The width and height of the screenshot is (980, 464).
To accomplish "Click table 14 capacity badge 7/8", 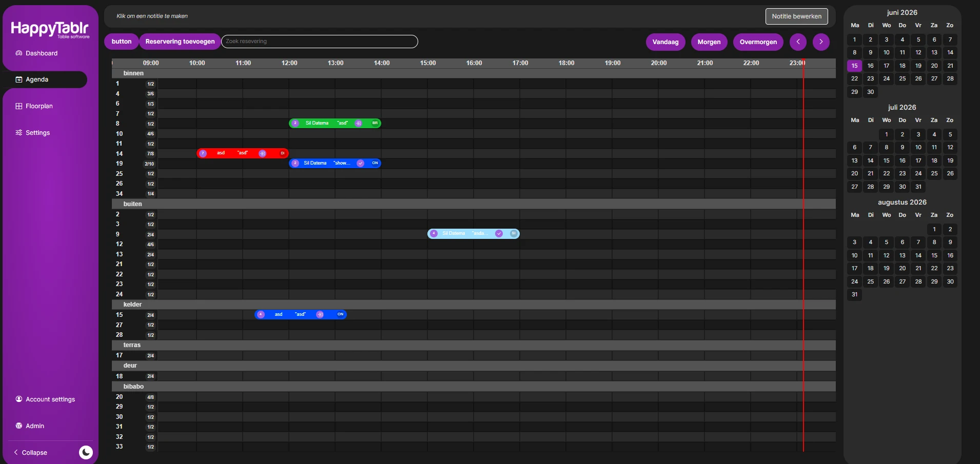I will click(x=150, y=154).
